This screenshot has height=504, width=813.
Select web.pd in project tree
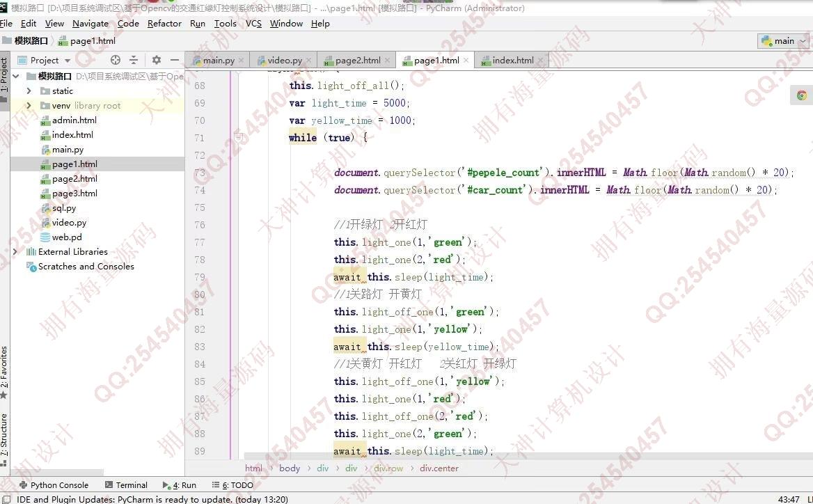pyautogui.click(x=67, y=237)
